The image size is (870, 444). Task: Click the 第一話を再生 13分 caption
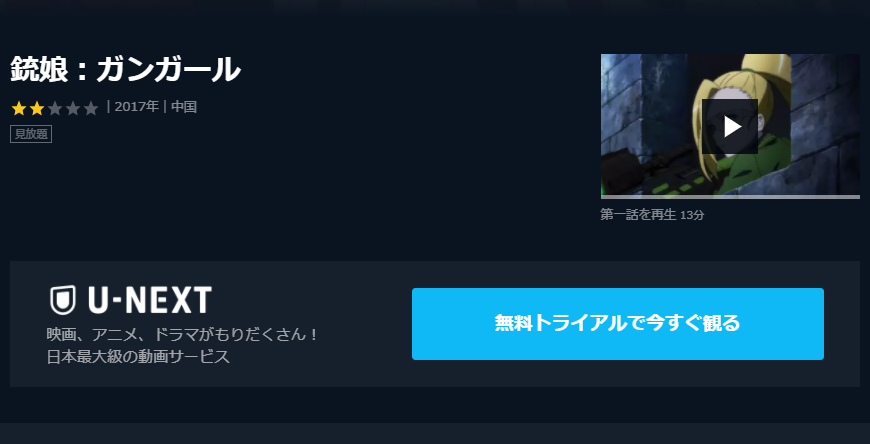point(652,215)
